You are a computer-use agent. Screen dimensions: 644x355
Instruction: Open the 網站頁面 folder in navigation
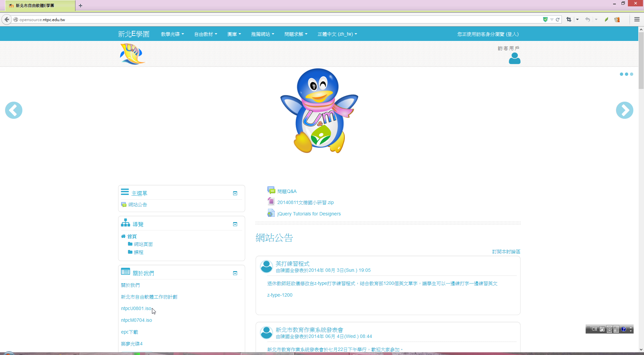tap(143, 244)
